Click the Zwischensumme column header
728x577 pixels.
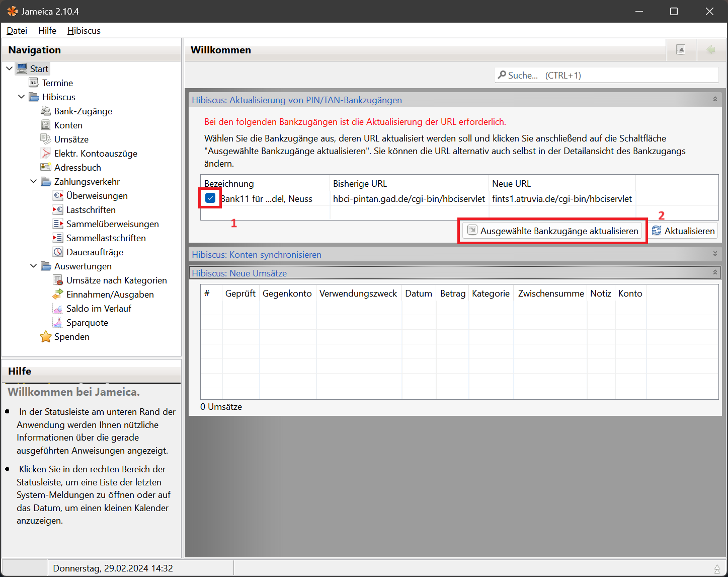click(551, 293)
